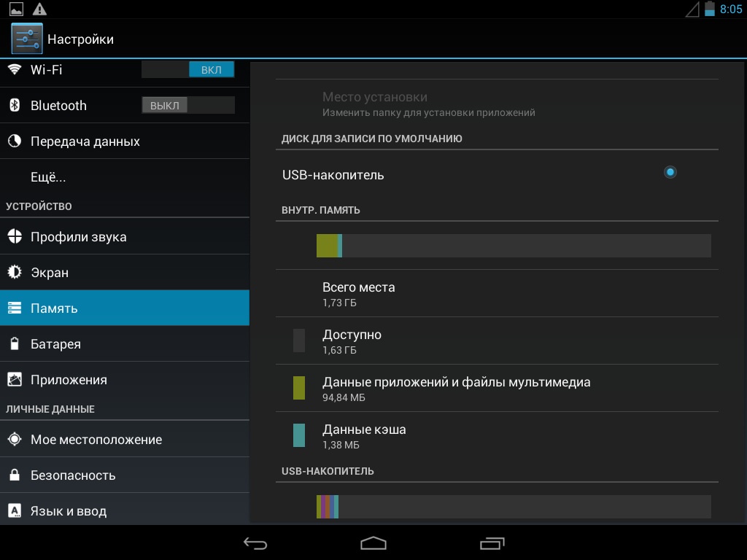Tap the display brightness icon
Screen dimensions: 747x560
click(14, 272)
